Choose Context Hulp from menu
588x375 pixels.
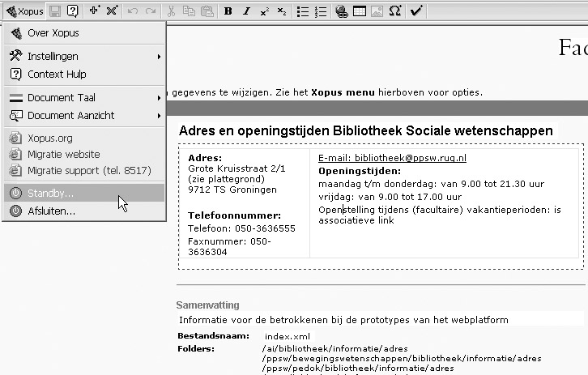[x=84, y=75]
